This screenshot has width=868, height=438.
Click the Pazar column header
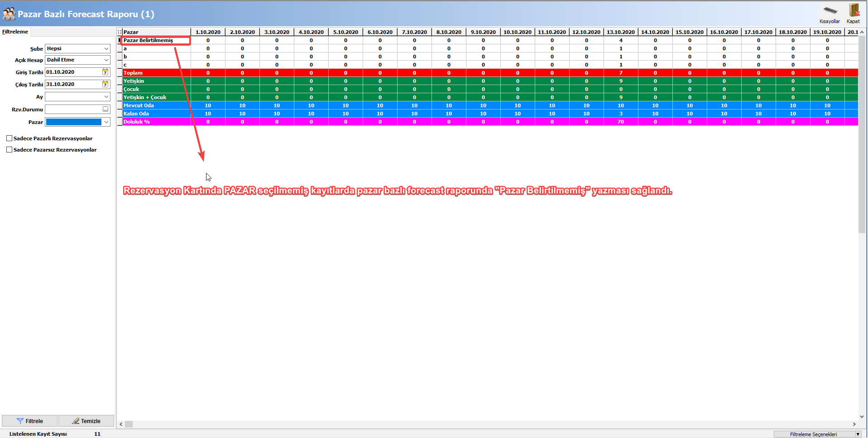click(156, 32)
